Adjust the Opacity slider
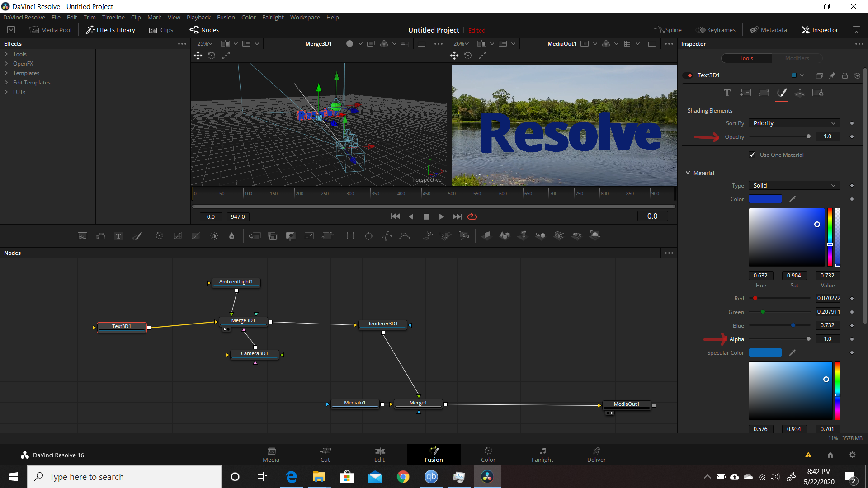Image resolution: width=868 pixels, height=488 pixels. click(780, 136)
